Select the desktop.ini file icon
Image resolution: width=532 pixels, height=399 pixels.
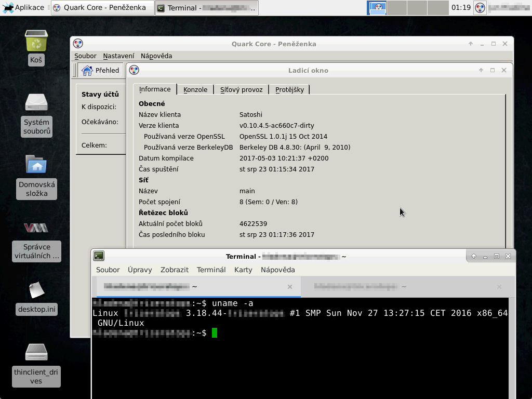pyautogui.click(x=36, y=290)
